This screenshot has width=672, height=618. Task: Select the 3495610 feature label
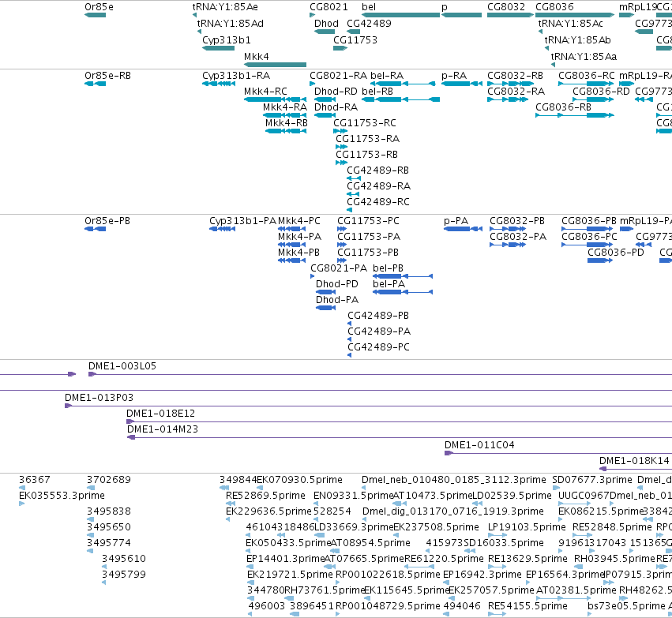124,559
